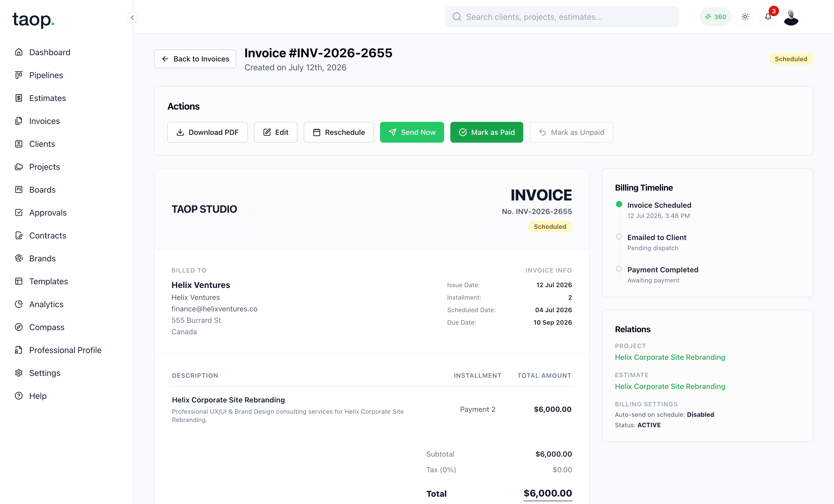The height and width of the screenshot is (504, 834).
Task: Open the Brands menu item
Action: coord(42,259)
